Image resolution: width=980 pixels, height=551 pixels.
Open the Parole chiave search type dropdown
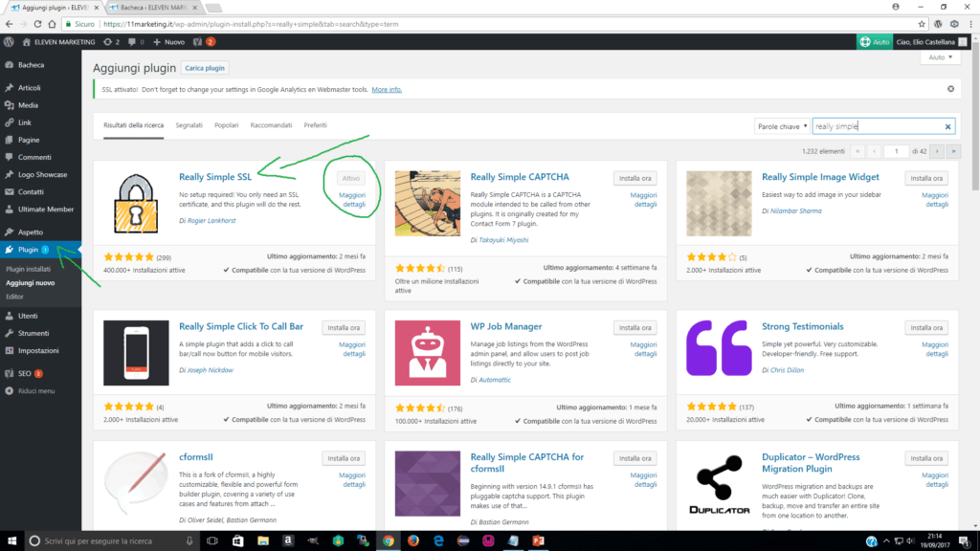click(x=782, y=126)
